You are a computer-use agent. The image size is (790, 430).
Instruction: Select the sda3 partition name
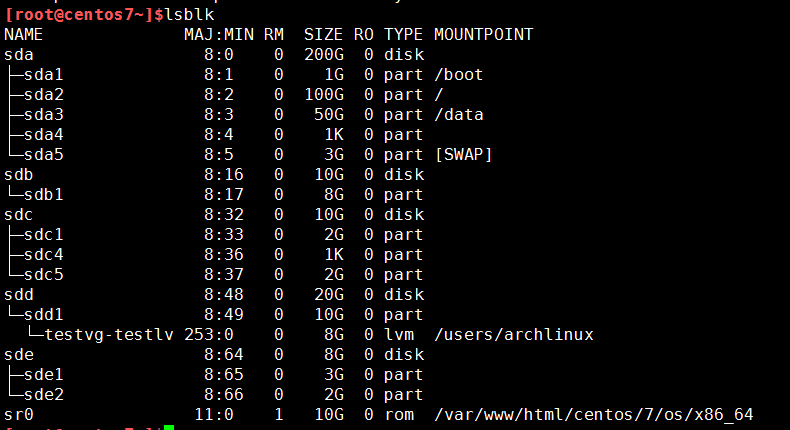(43, 114)
